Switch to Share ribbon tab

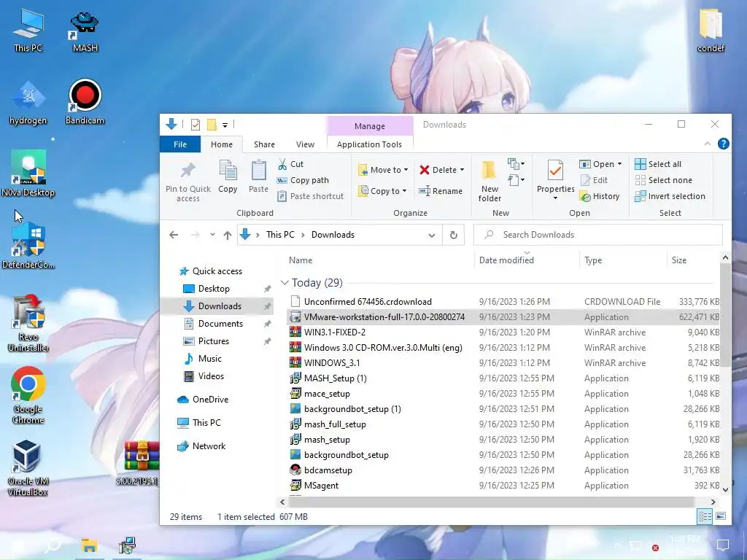(264, 144)
